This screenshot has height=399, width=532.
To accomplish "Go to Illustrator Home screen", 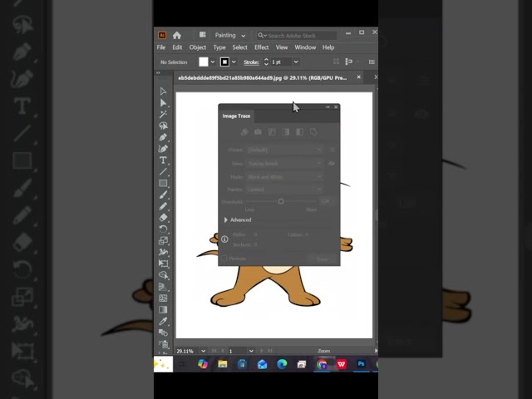I will coord(177,35).
